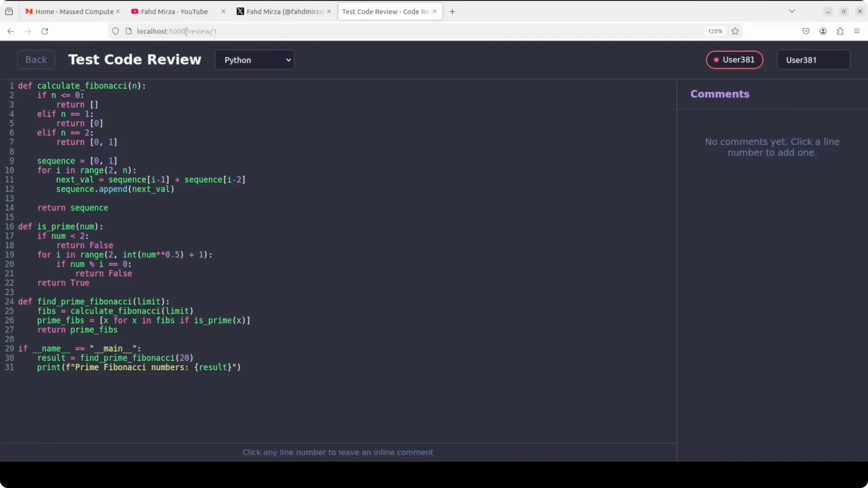Close the Test Code Review tab
868x488 pixels.
point(435,11)
